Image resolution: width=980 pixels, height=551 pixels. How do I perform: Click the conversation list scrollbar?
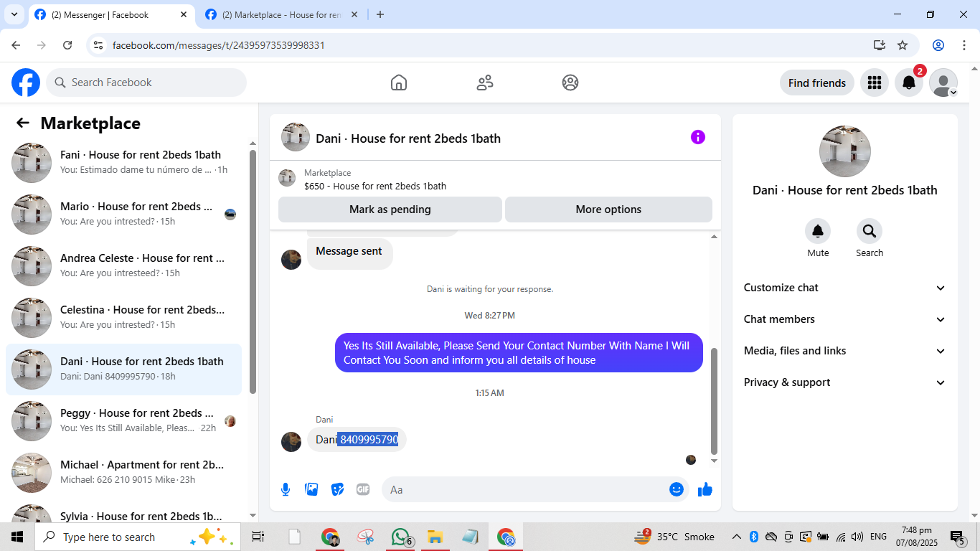pos(253,271)
